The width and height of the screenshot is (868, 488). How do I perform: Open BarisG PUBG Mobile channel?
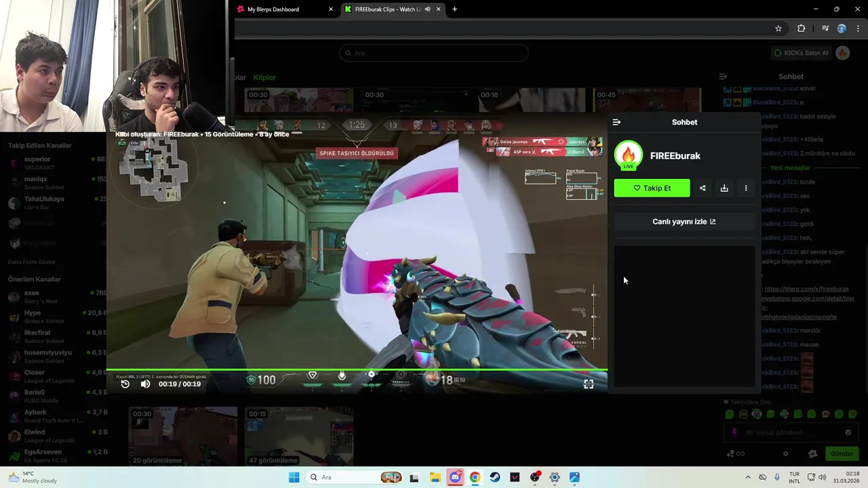[x=54, y=396]
